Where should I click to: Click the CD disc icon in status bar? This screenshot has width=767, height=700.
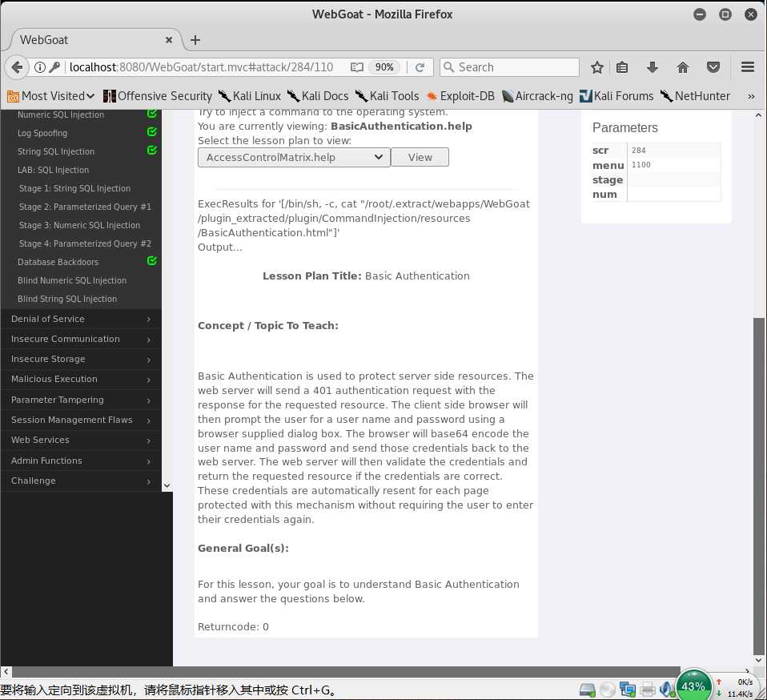pos(607,690)
